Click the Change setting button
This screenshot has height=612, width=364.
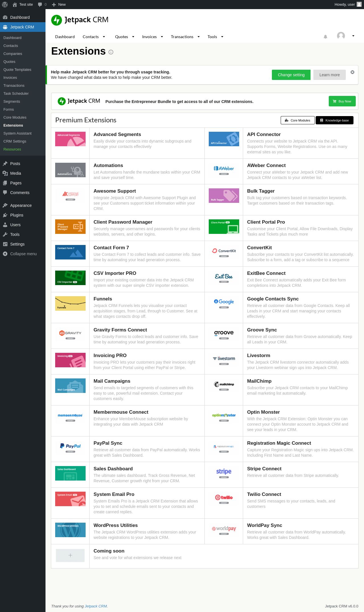coord(291,75)
